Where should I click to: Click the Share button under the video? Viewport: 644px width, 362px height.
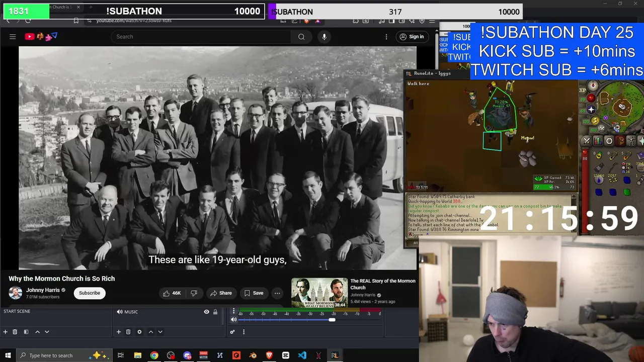(221, 293)
